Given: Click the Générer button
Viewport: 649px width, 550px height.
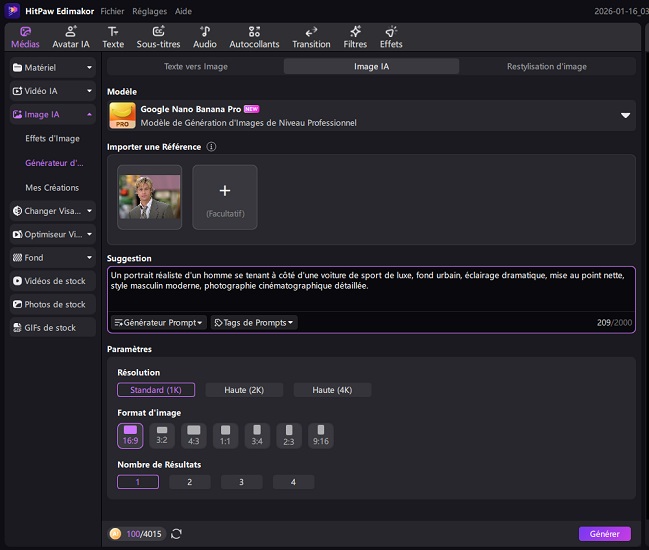Looking at the screenshot, I should pos(604,534).
